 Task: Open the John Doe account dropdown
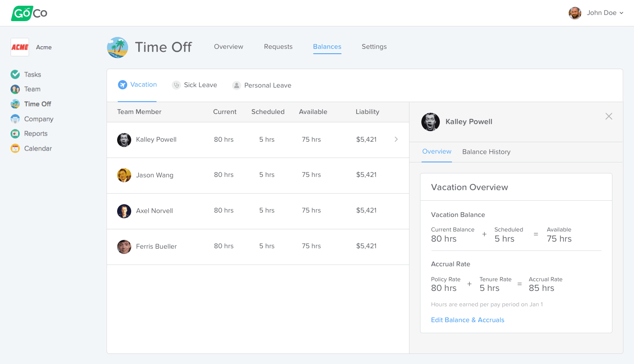(x=596, y=13)
